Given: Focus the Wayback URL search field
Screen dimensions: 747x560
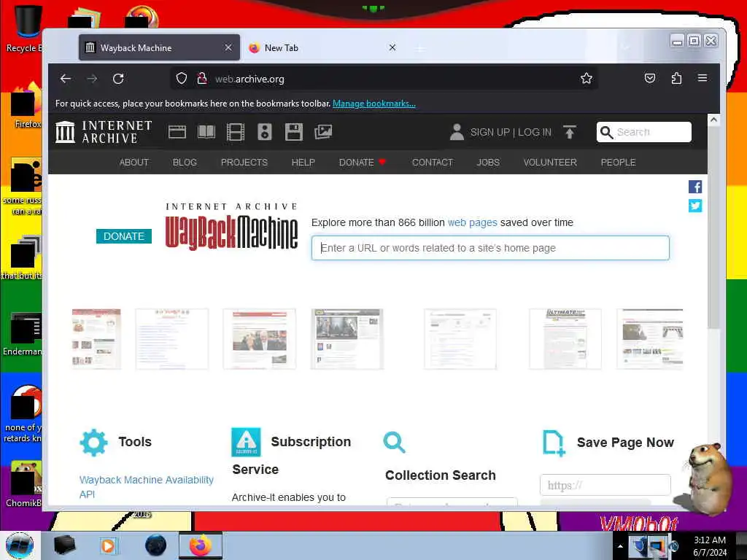Looking at the screenshot, I should click(x=490, y=248).
